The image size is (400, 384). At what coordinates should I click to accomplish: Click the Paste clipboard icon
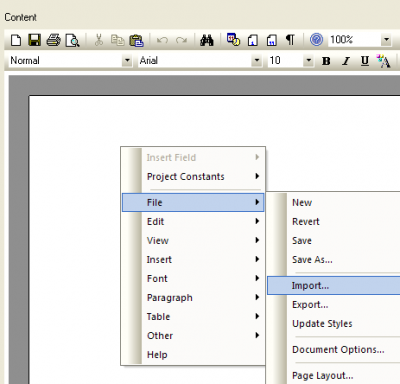point(136,40)
